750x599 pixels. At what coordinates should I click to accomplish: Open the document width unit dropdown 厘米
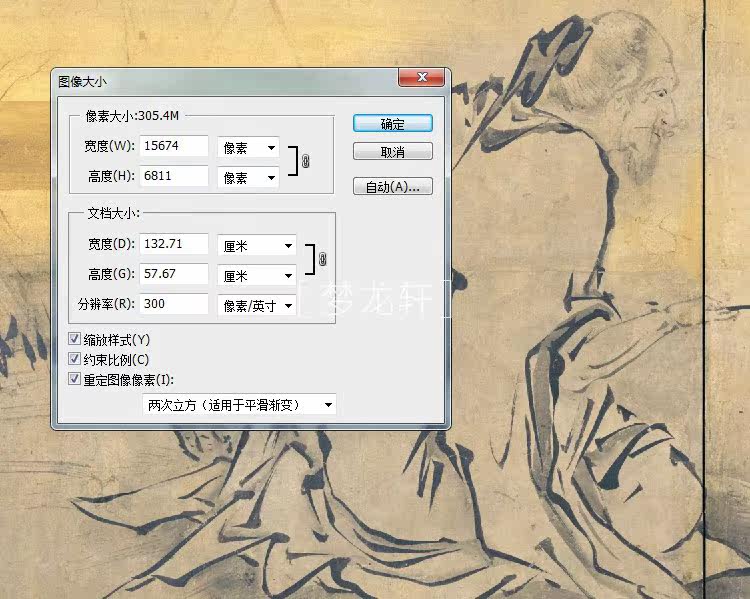click(257, 246)
